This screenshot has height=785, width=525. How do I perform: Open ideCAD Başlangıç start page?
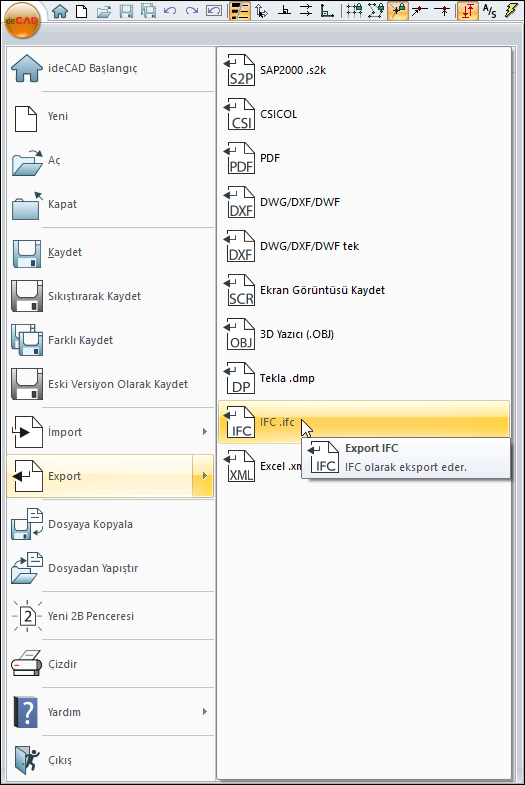111,69
